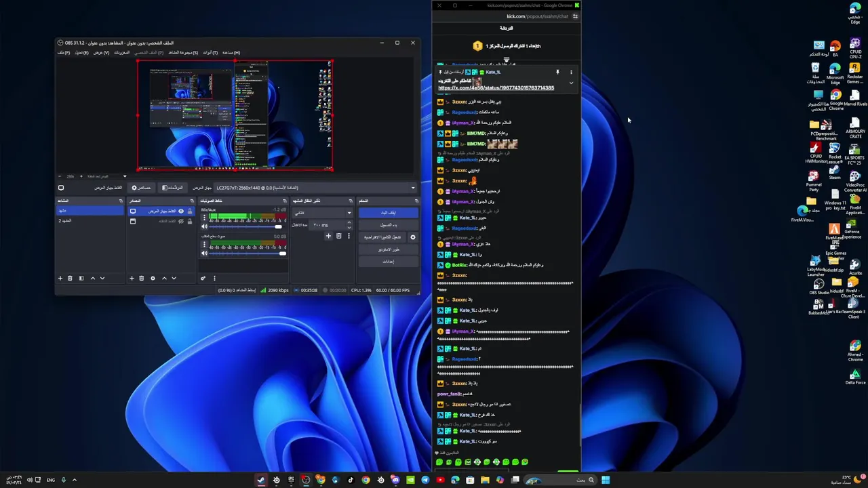This screenshot has height=488, width=868.
Task: Open Telegram icon on taskbar
Action: [425, 480]
